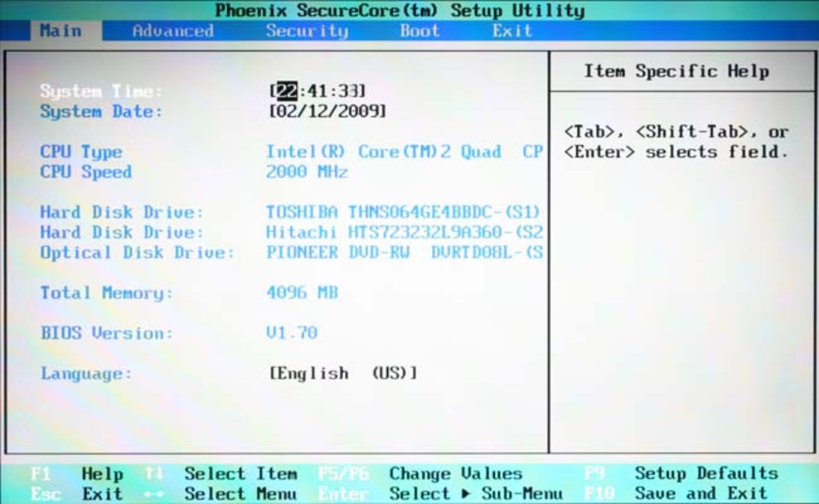Screen dimensions: 819x504
Task: Open the Language English (US) option
Action: pyautogui.click(x=343, y=373)
